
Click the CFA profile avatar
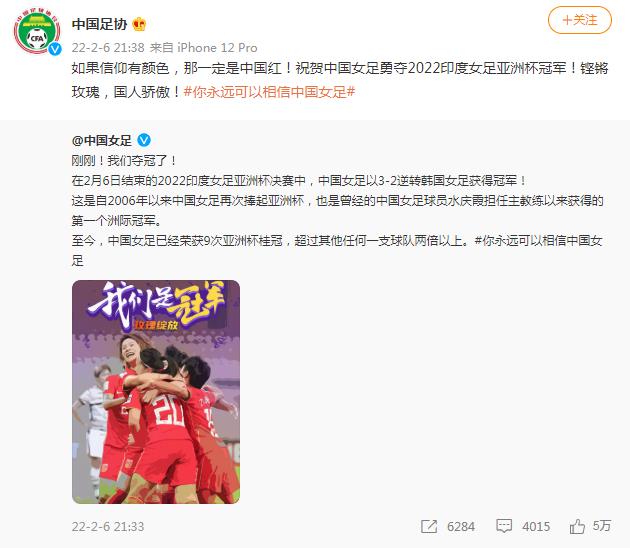[x=37, y=32]
